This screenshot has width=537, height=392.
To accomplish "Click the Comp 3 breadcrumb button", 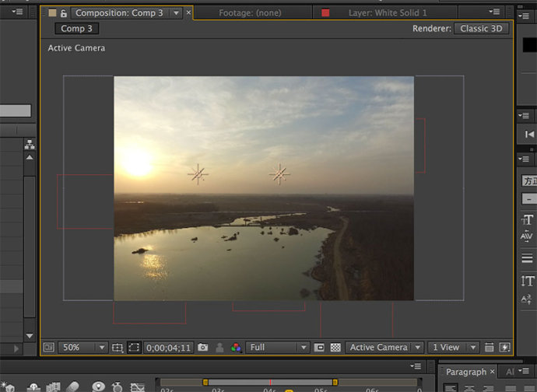I will click(77, 29).
